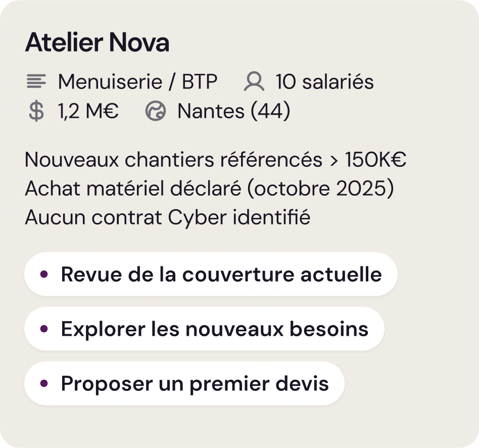Click the Menuiserie / BTP sector label
This screenshot has width=479, height=448.
coord(137,81)
